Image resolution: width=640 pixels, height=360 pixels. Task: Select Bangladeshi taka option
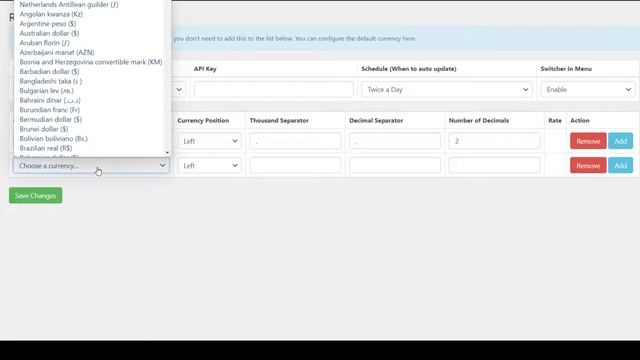51,81
